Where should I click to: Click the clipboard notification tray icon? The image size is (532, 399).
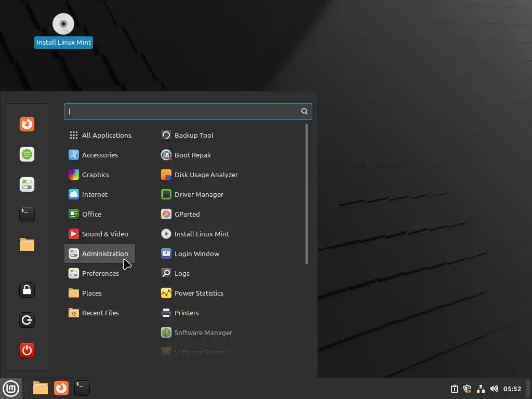pyautogui.click(x=454, y=389)
